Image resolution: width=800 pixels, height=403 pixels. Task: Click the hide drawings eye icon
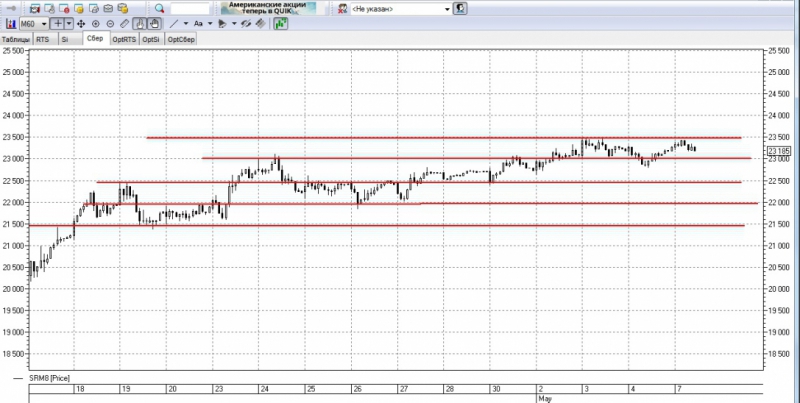pos(246,23)
